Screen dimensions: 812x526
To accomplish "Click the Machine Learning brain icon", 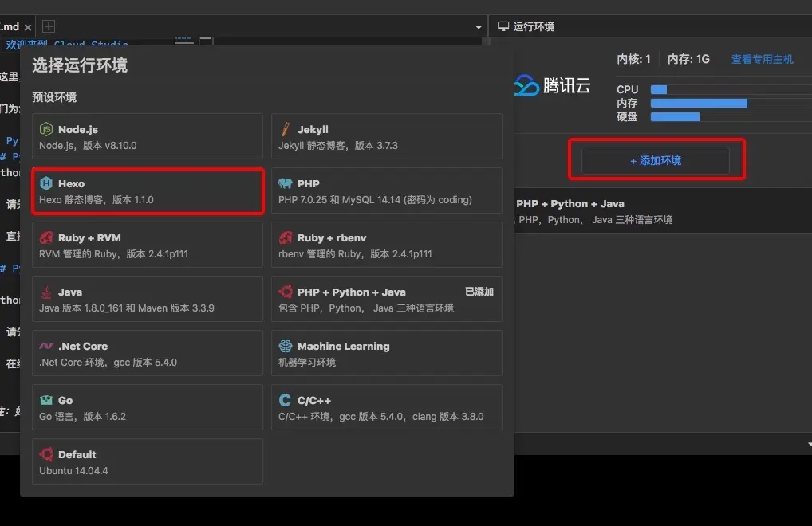I will coord(286,346).
